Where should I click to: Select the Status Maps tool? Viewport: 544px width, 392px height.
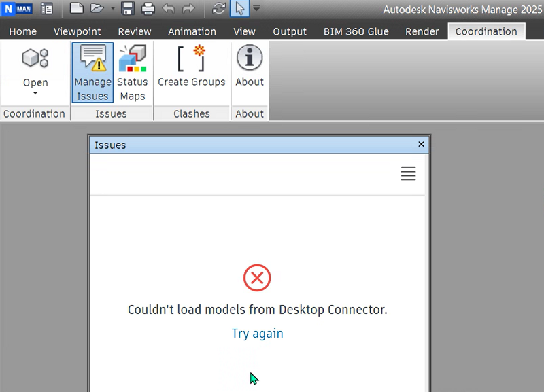coord(132,71)
